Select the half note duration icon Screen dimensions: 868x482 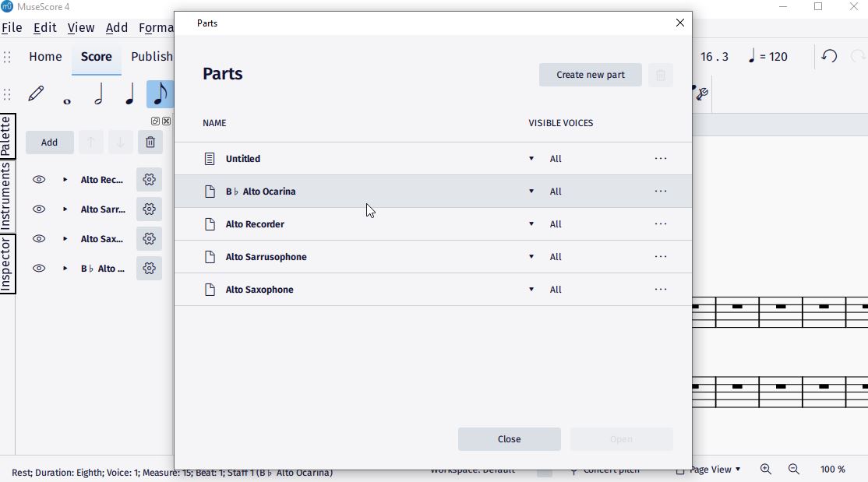98,94
